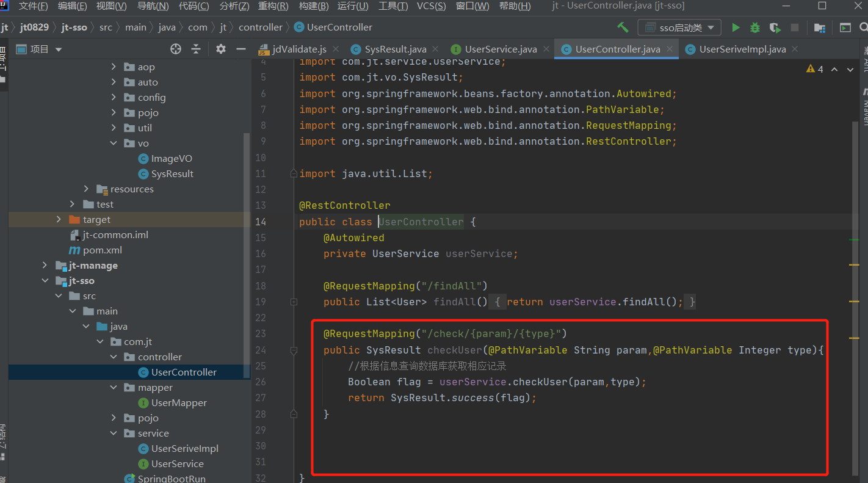The image size is (868, 483).
Task: Close the UserSeriveImpl.java tab
Action: coord(796,49)
